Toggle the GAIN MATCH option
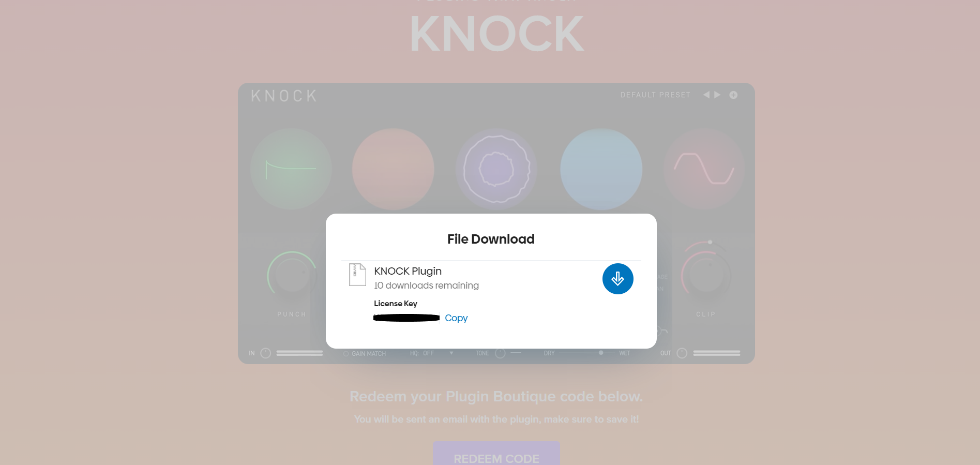The width and height of the screenshot is (980, 465). (x=365, y=354)
